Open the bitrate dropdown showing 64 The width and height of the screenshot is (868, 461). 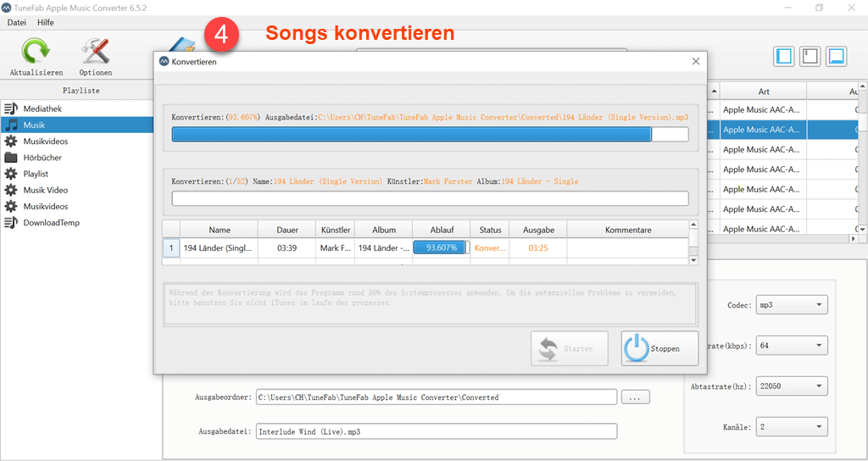tap(792, 346)
